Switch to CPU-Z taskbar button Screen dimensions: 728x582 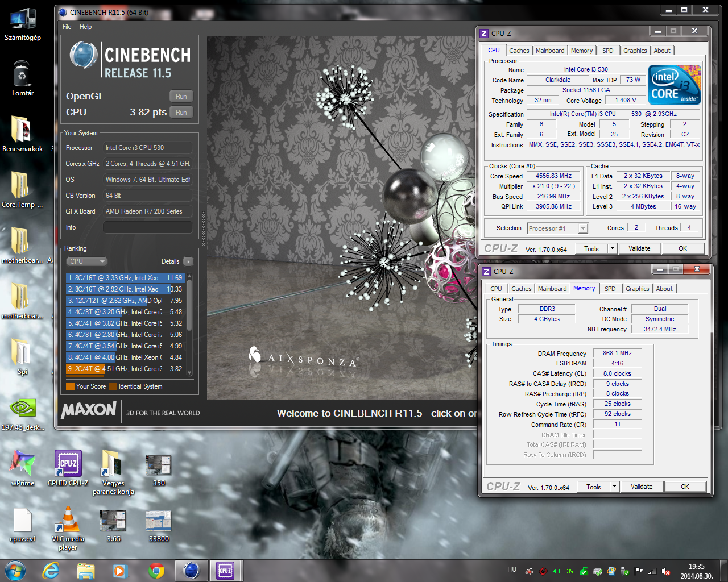pyautogui.click(x=226, y=571)
